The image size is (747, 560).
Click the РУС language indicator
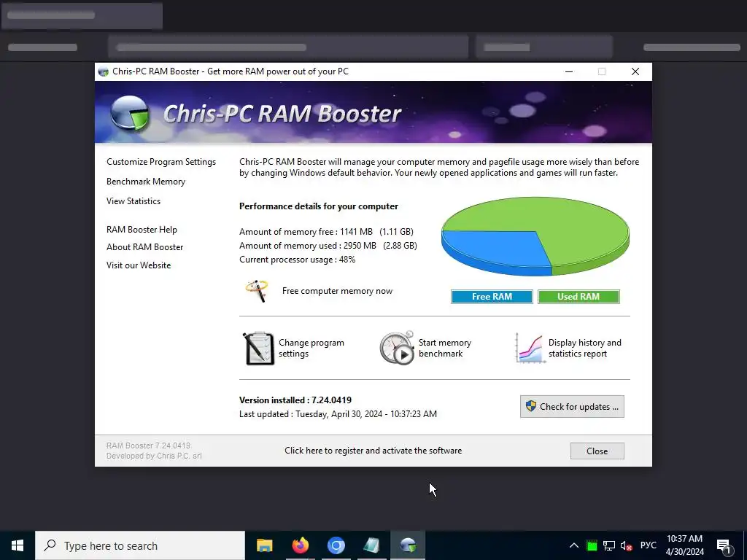click(648, 545)
